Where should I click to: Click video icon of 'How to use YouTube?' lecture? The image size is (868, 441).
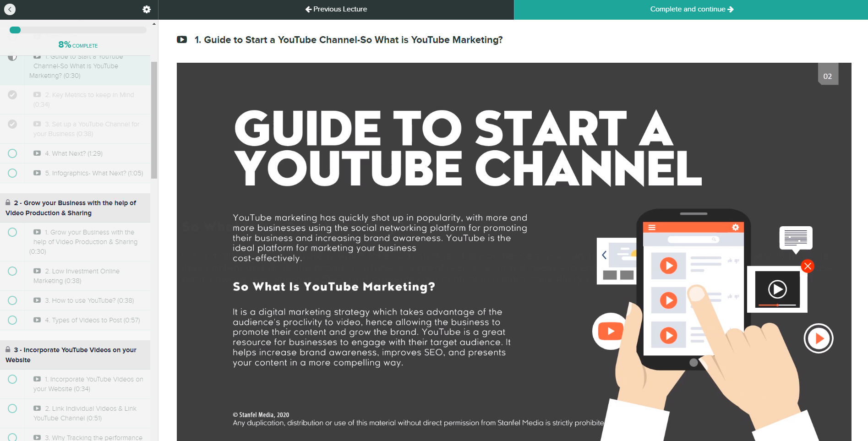[x=37, y=300]
